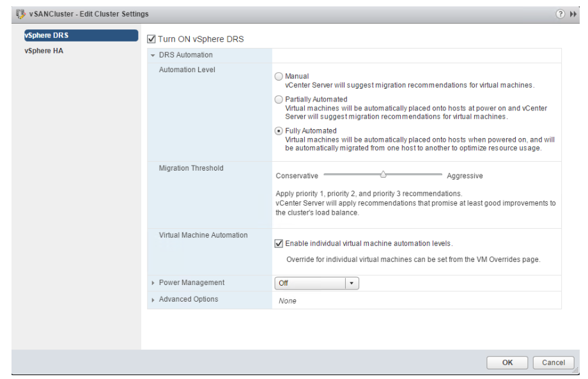Image resolution: width=588 pixels, height=379 pixels.
Task: Click the double-arrow expand icon in title bar
Action: pyautogui.click(x=573, y=14)
